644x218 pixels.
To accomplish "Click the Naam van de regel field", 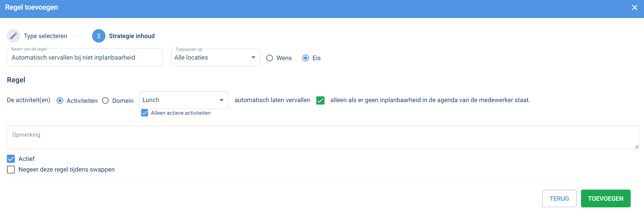I will tap(84, 58).
